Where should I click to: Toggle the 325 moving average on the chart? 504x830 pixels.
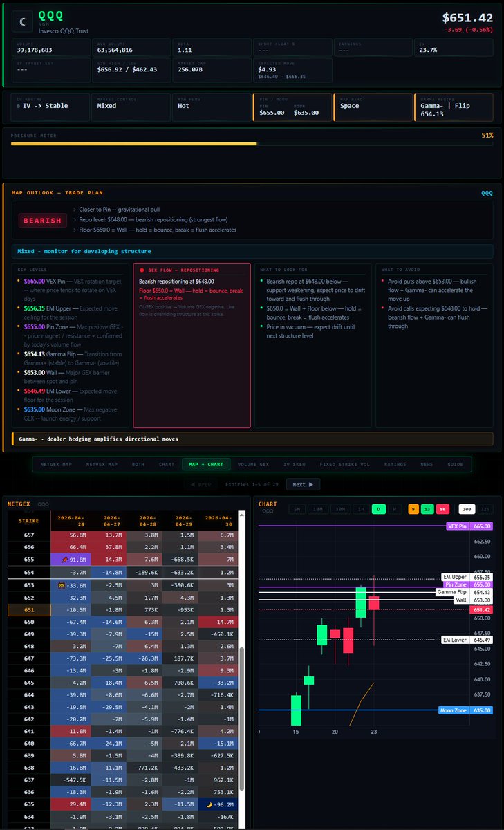[x=486, y=509]
